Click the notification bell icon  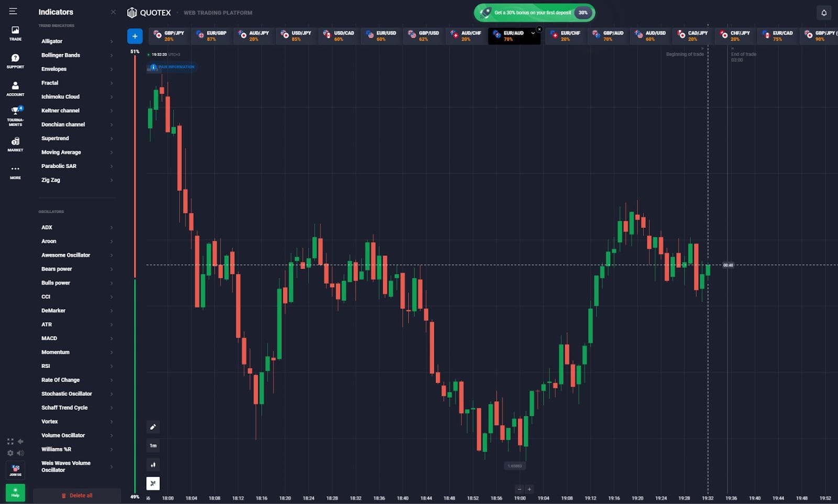coord(824,13)
